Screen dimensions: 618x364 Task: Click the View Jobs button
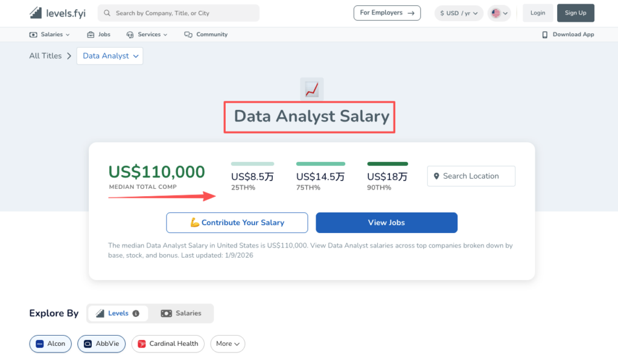[386, 222]
